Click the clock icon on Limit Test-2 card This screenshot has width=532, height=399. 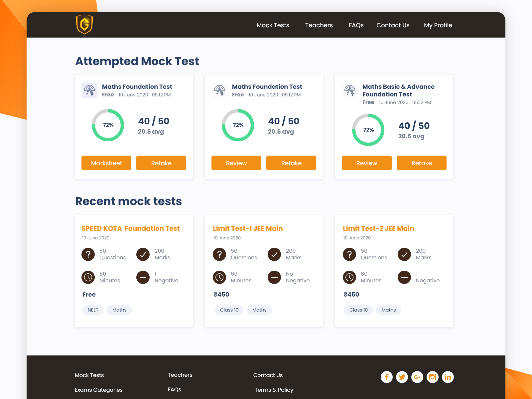[x=349, y=277]
